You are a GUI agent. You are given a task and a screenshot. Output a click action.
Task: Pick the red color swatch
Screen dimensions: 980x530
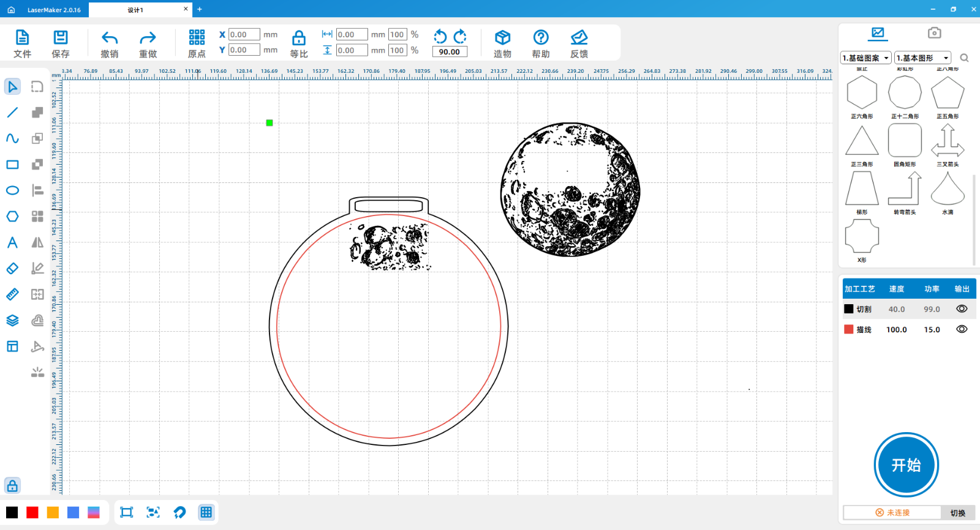[32, 513]
